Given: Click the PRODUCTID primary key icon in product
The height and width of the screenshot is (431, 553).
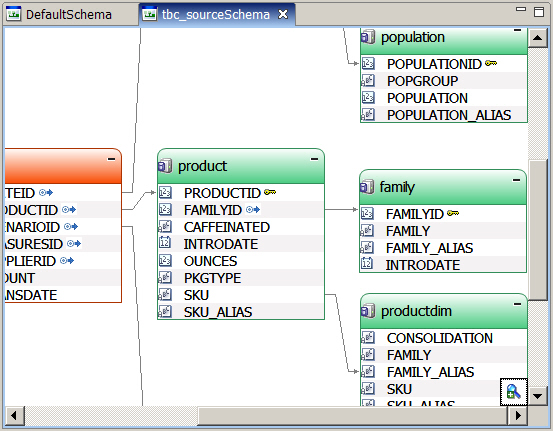Looking at the screenshot, I should click(270, 192).
